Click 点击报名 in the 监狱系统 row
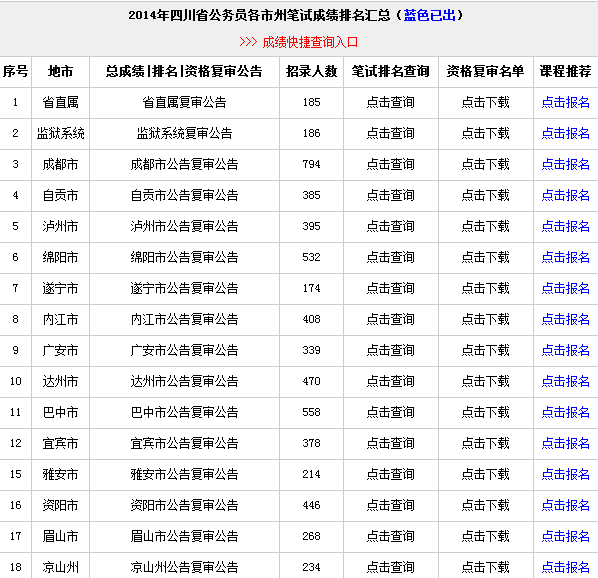Screen dimensions: 598x578 (x=566, y=133)
